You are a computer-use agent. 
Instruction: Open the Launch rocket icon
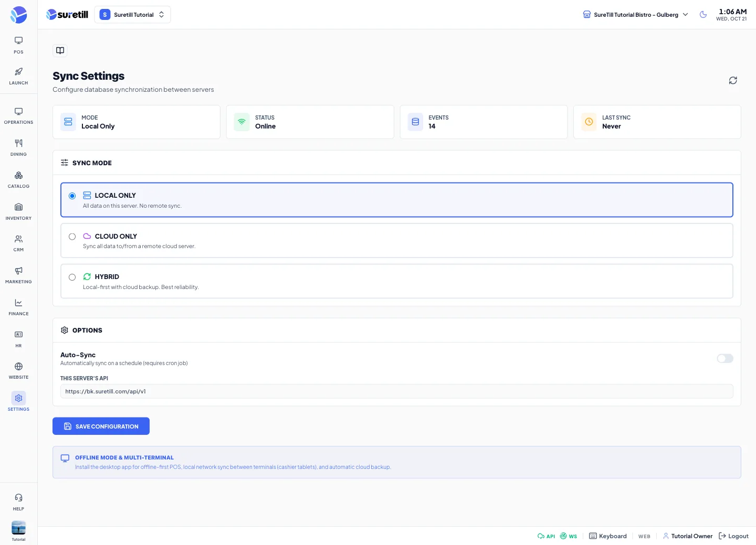18,72
